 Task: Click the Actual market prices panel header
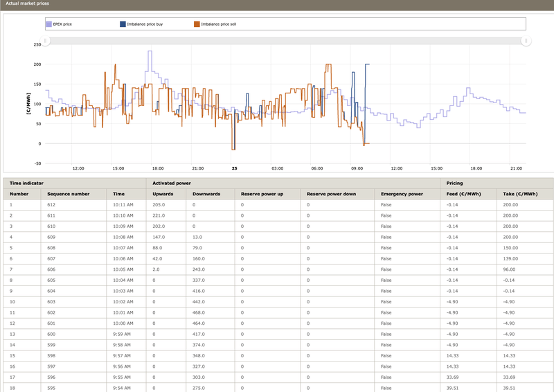(27, 4)
